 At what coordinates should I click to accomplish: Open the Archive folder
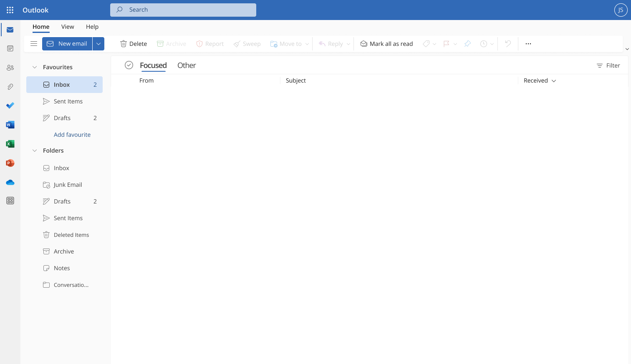(x=64, y=251)
